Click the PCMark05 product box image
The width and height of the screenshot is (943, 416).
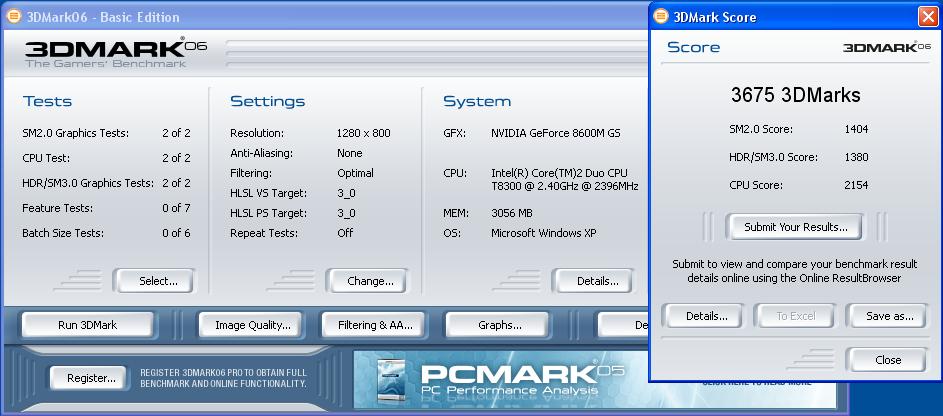391,381
